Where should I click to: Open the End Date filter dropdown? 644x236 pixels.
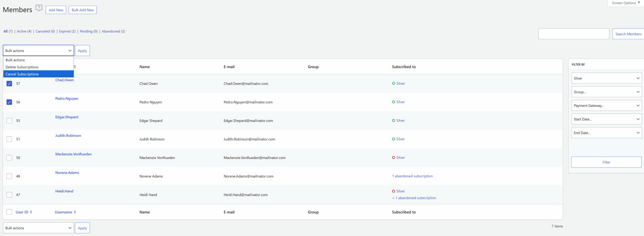tap(606, 133)
